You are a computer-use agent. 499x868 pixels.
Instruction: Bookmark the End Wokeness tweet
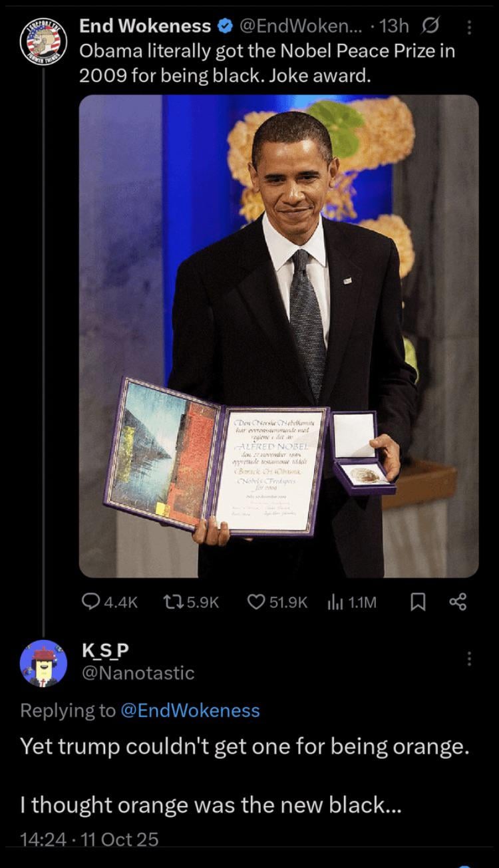click(418, 602)
